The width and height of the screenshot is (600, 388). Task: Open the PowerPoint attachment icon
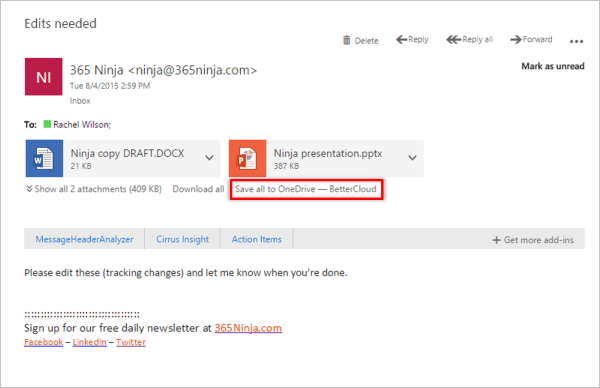click(248, 158)
